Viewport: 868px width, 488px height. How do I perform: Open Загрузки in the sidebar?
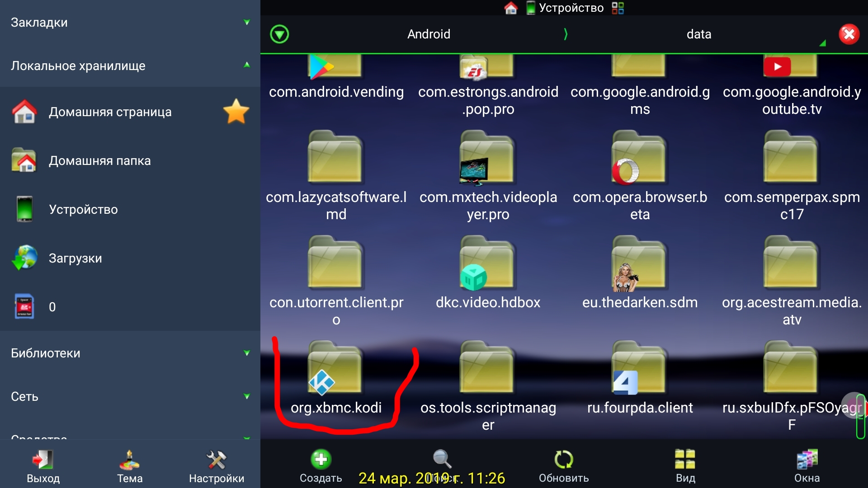(130, 258)
